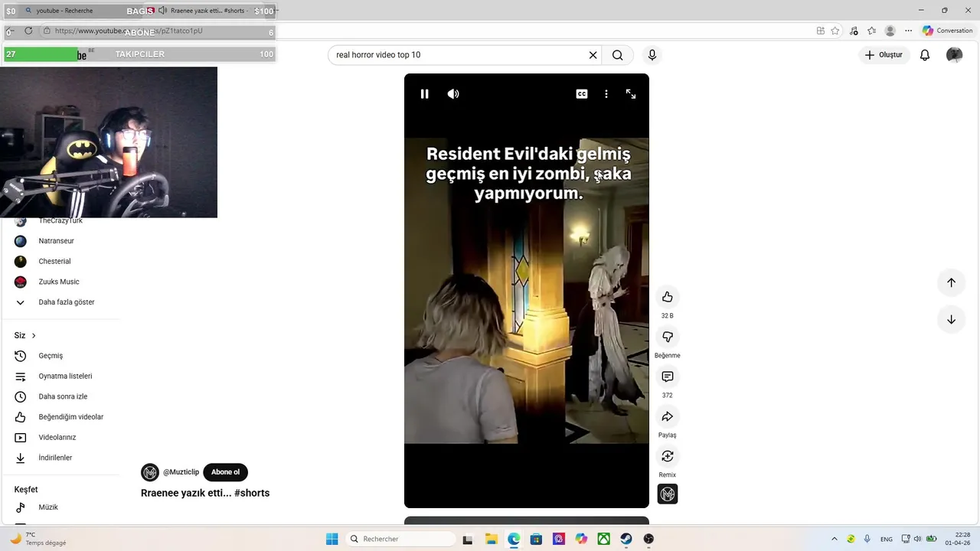Open Edge profile icon
This screenshot has height=551, width=980.
(x=890, y=31)
